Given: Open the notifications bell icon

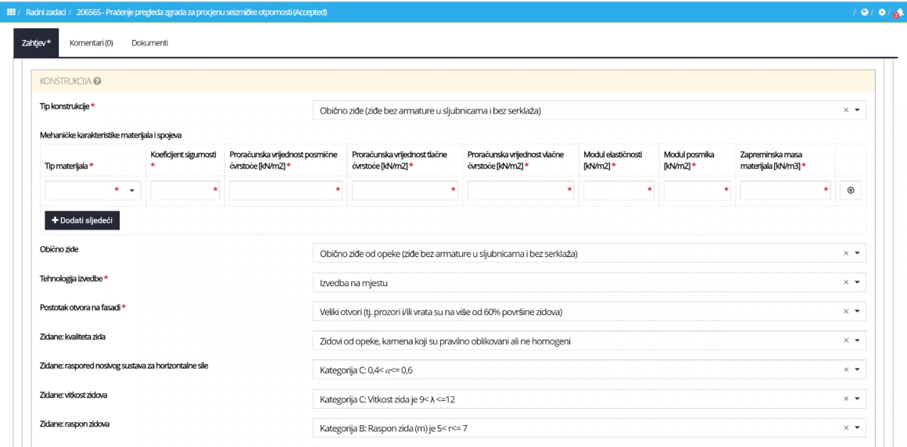Looking at the screenshot, I should pyautogui.click(x=898, y=13).
